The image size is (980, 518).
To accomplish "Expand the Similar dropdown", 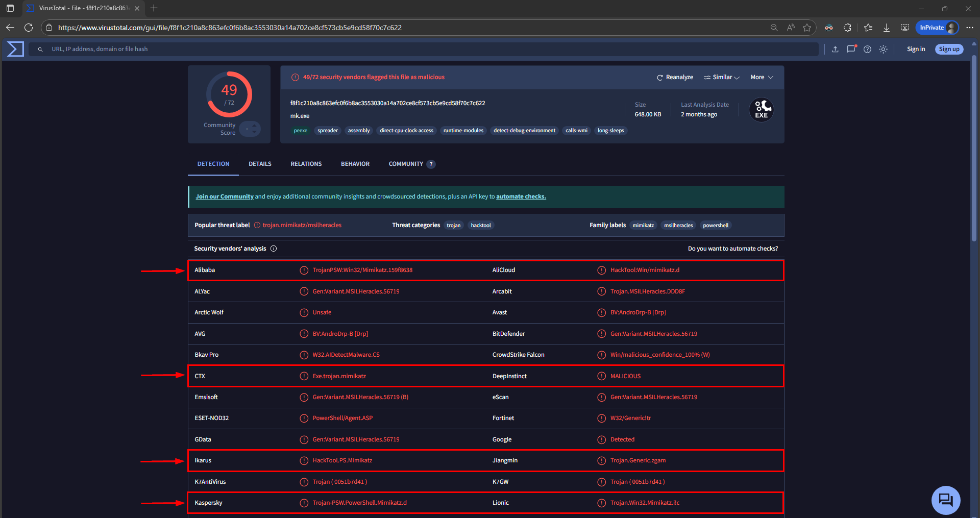I will coord(722,78).
